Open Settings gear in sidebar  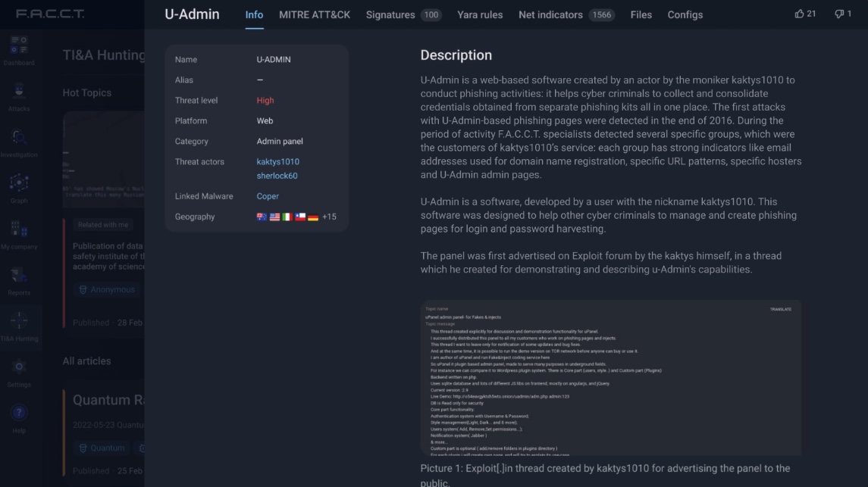pyautogui.click(x=19, y=367)
